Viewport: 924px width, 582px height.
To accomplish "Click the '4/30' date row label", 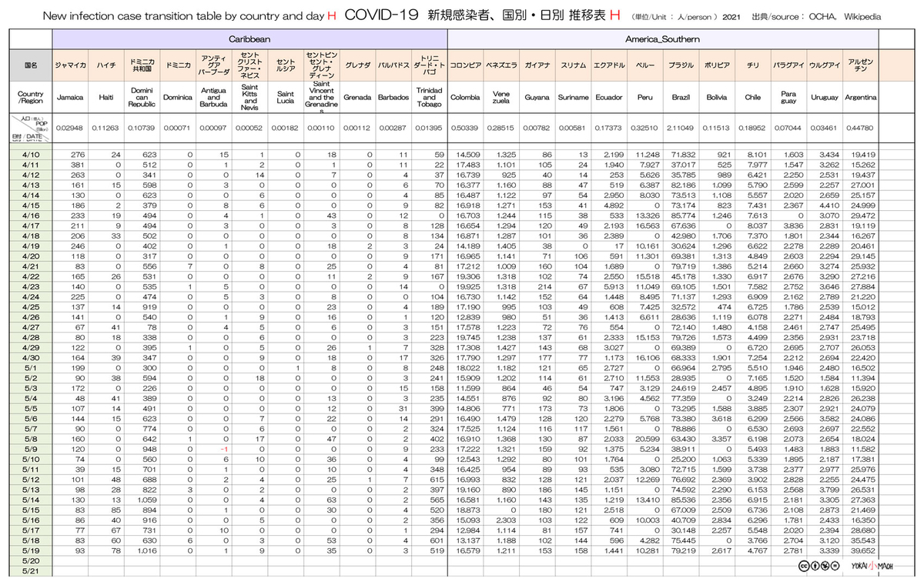I will click(x=31, y=358).
